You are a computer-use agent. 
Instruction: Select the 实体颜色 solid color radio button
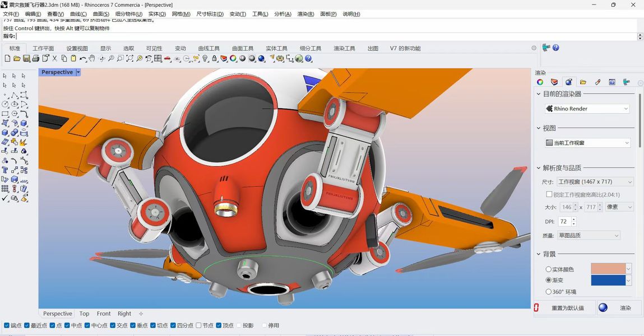click(549, 269)
